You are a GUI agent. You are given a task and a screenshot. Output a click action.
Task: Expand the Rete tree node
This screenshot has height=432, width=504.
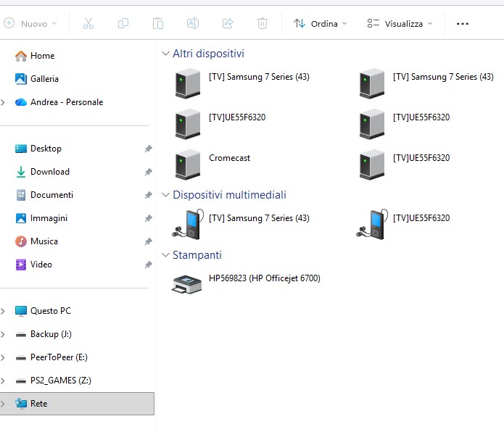(x=3, y=404)
